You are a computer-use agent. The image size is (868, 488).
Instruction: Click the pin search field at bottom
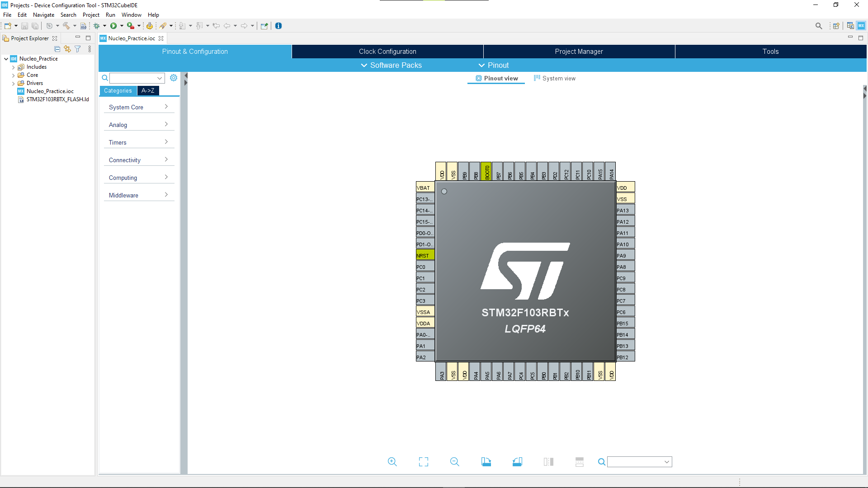[636, 462]
